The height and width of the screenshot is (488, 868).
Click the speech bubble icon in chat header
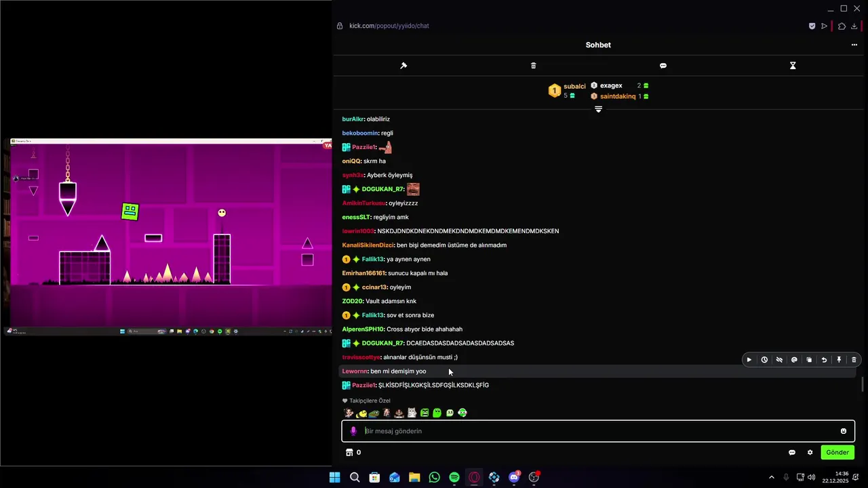[663, 66]
